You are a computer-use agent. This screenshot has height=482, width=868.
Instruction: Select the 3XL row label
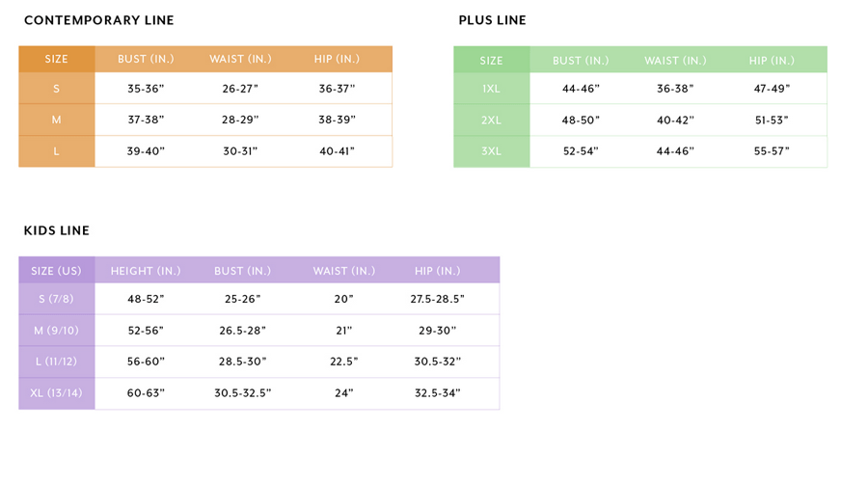pyautogui.click(x=491, y=151)
